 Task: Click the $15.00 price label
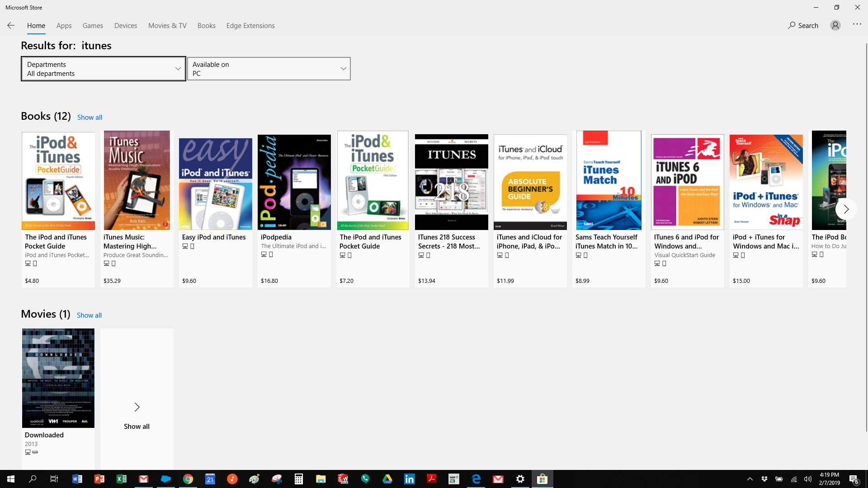[741, 281]
